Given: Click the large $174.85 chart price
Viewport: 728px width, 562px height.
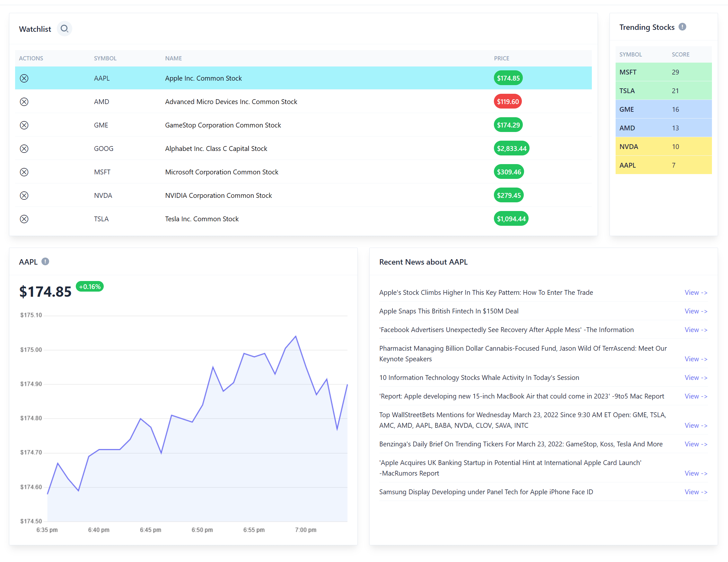Looking at the screenshot, I should (45, 292).
